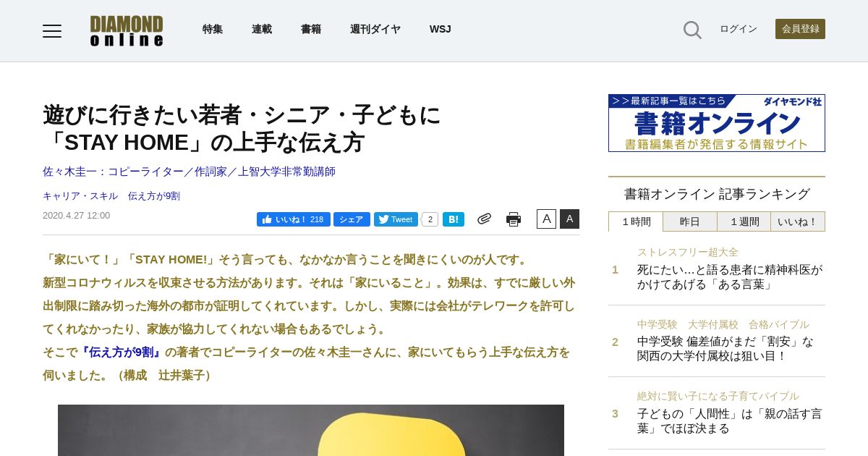Open the hamburger menu icon
868x456 pixels.
point(52,30)
